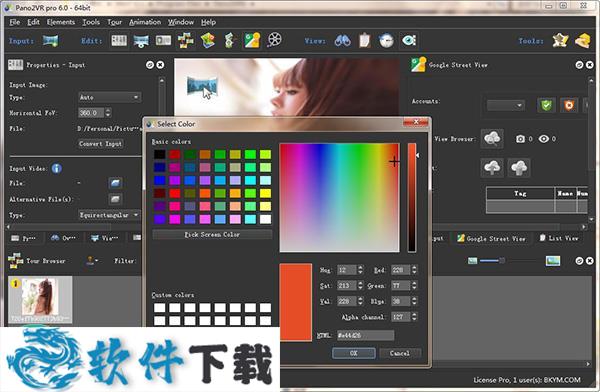
Task: Click the info icon next to Input Video
Action: (x=57, y=168)
